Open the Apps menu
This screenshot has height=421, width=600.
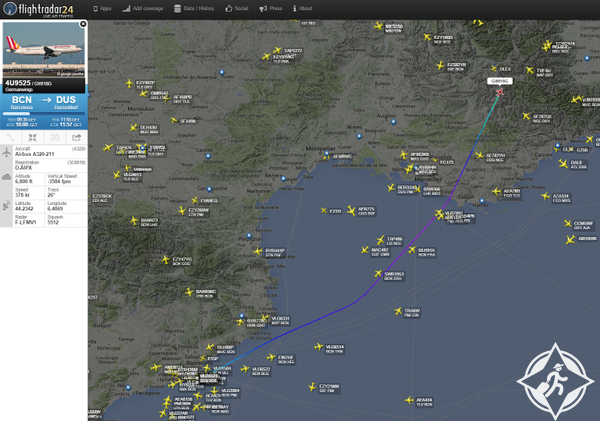[x=102, y=8]
